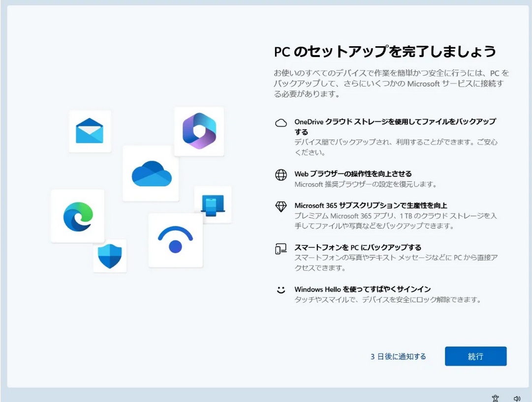This screenshot has width=532, height=402.
Task: Click the Microsoft Edge app tile
Action: point(77,216)
